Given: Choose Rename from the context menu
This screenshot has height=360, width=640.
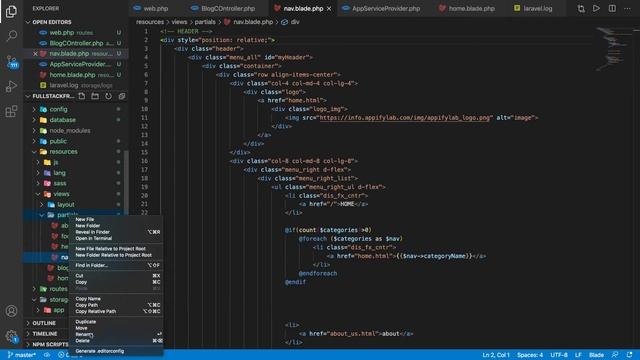Looking at the screenshot, I should pyautogui.click(x=84, y=334).
